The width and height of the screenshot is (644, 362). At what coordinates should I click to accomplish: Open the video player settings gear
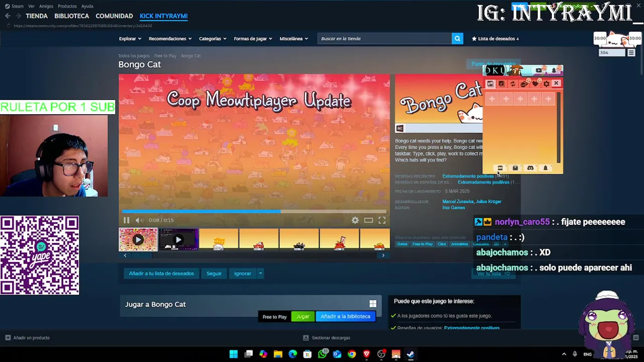tap(355, 220)
